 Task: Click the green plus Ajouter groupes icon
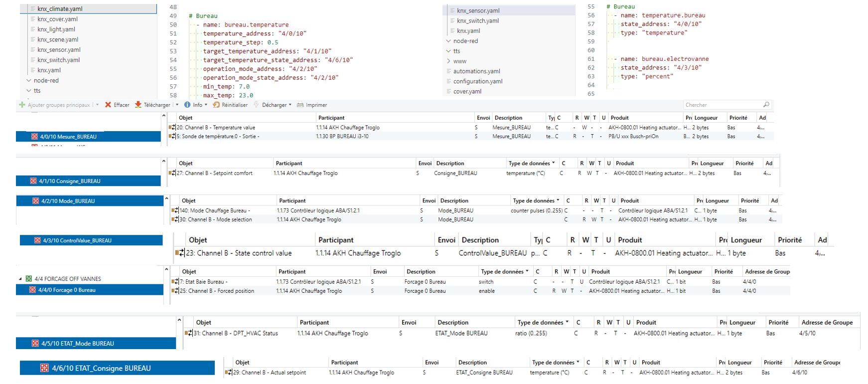[22, 105]
